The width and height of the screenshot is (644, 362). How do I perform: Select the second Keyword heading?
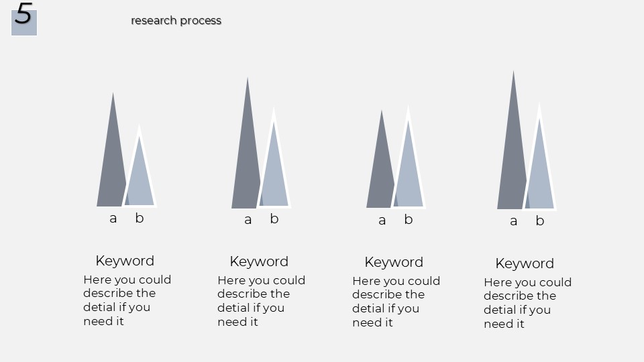click(259, 262)
